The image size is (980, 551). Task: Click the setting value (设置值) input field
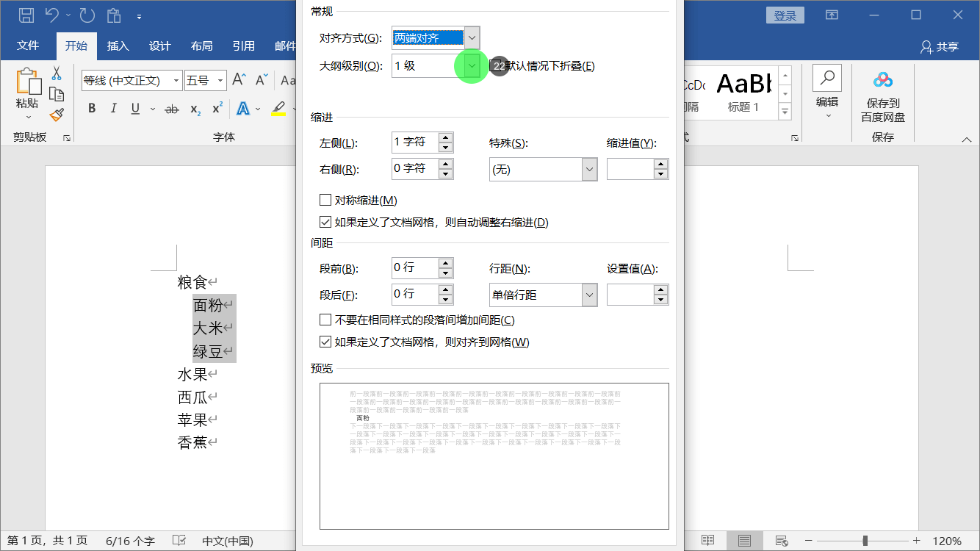pos(630,295)
